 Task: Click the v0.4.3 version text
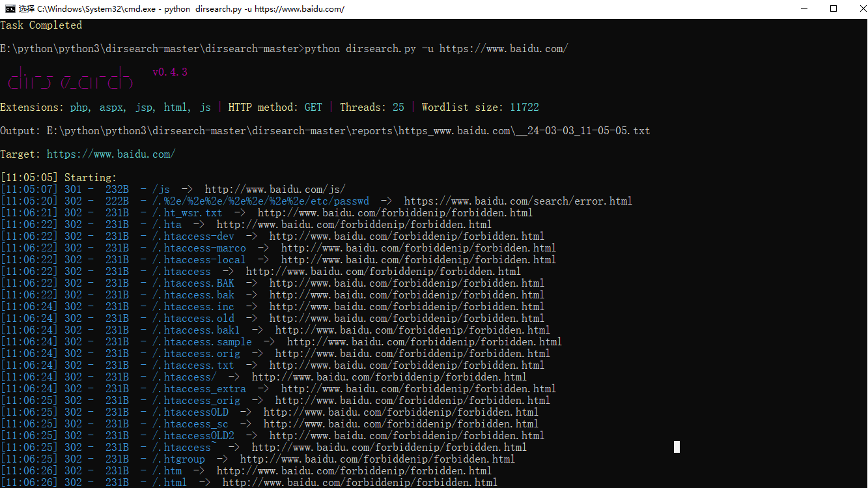click(x=170, y=72)
